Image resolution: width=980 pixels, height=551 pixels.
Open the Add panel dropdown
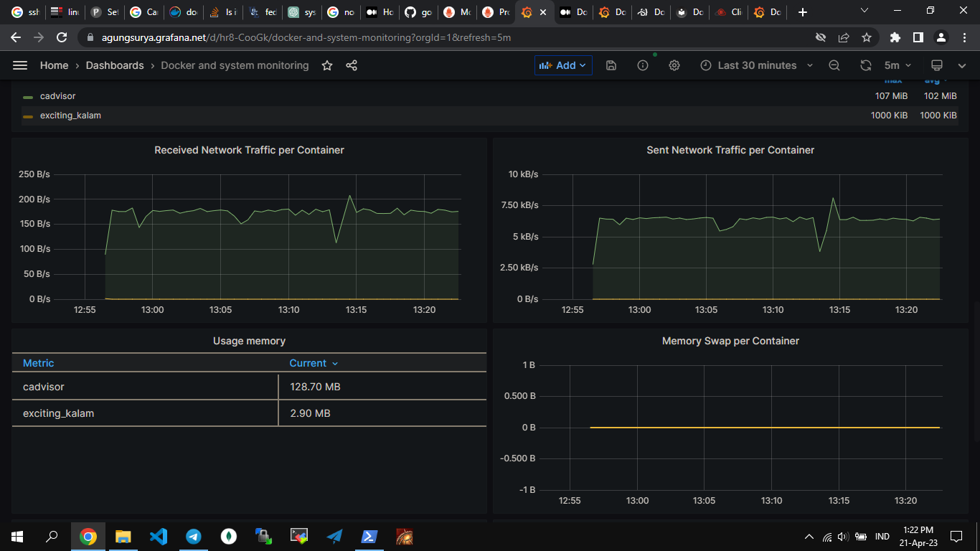(563, 65)
